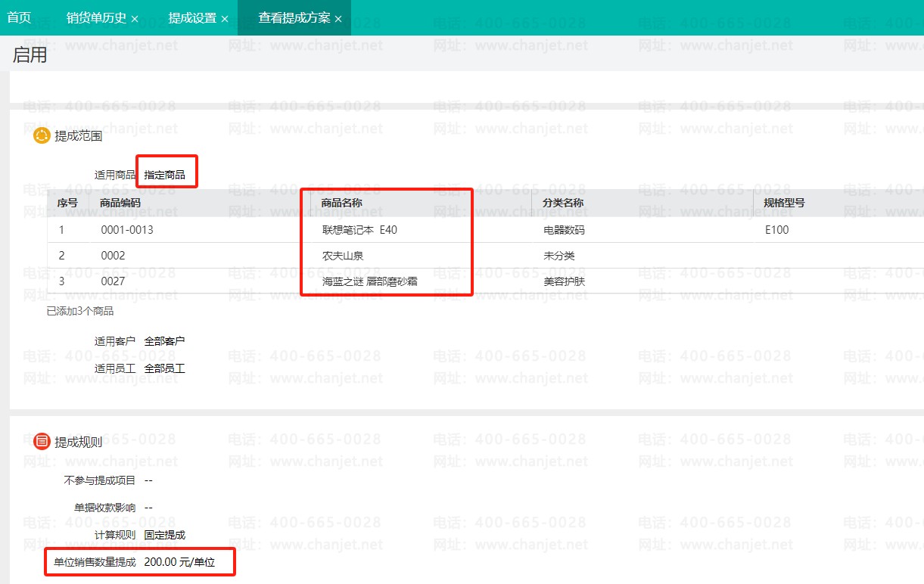
Task: Click the 全部员工 value
Action: [x=164, y=368]
